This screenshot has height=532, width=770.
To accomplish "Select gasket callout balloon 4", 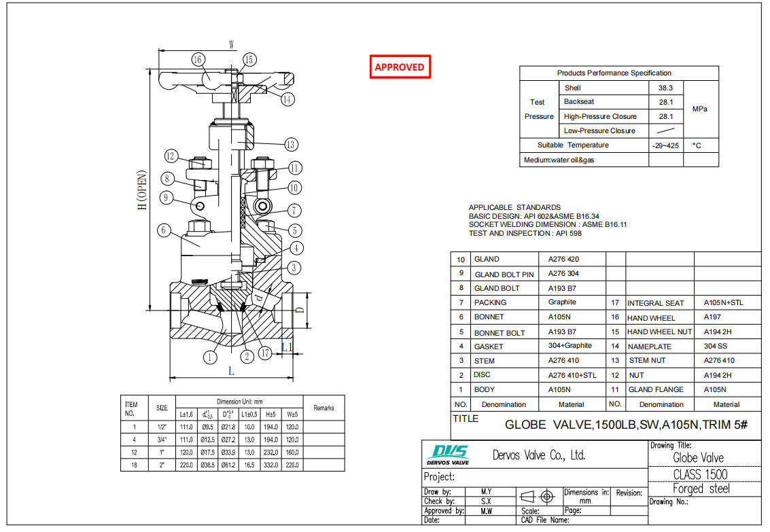I will click(294, 249).
